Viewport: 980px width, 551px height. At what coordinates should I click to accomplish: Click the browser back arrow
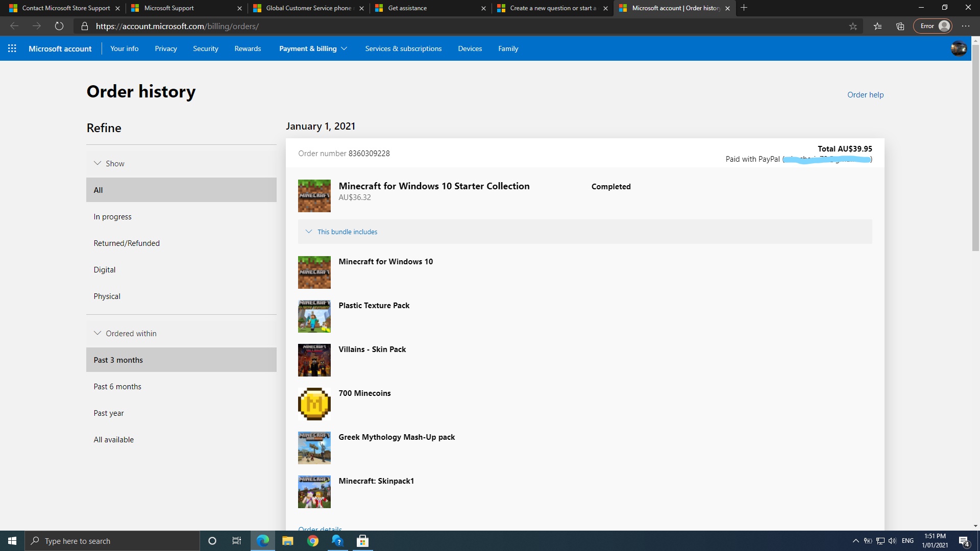(14, 26)
